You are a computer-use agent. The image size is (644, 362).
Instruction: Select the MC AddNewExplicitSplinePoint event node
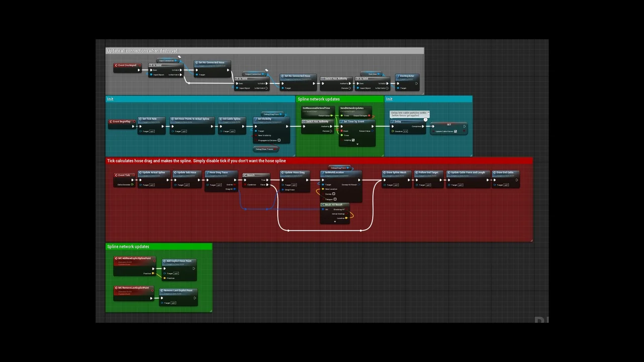click(x=134, y=259)
